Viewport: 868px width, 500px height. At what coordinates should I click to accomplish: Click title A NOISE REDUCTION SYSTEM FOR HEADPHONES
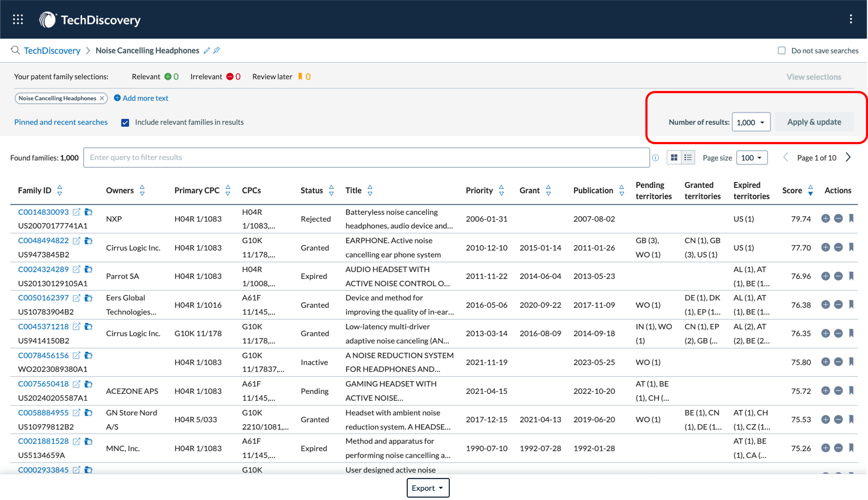click(399, 362)
